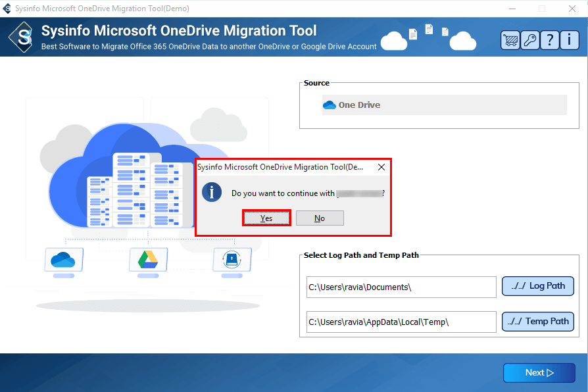Browse using the Log Path button
Viewport: 588px width, 392px height.
coord(538,286)
